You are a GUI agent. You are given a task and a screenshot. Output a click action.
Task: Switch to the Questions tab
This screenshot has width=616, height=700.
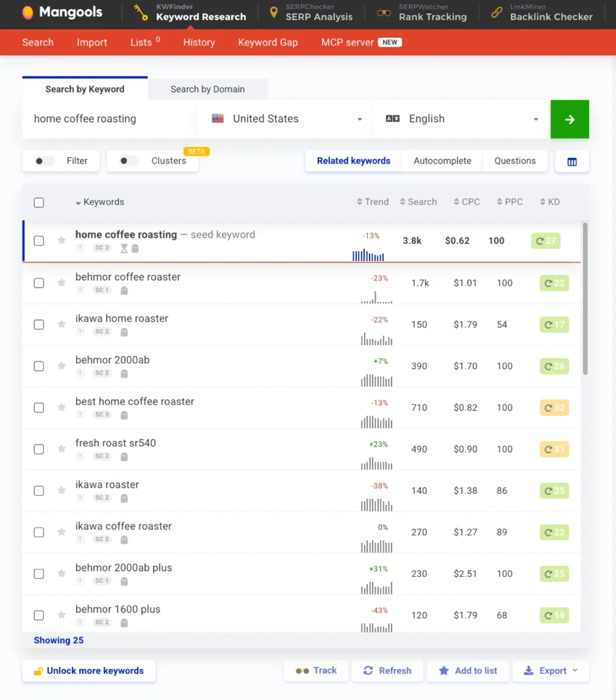tap(515, 161)
